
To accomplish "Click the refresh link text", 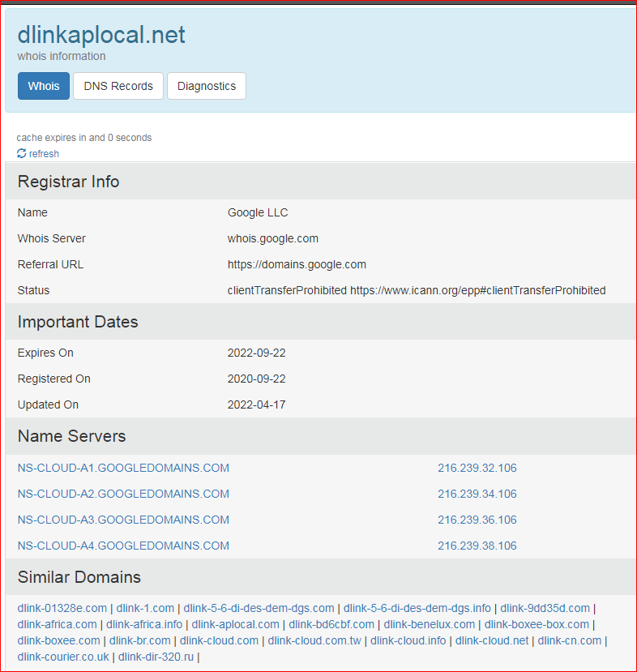I will point(44,154).
